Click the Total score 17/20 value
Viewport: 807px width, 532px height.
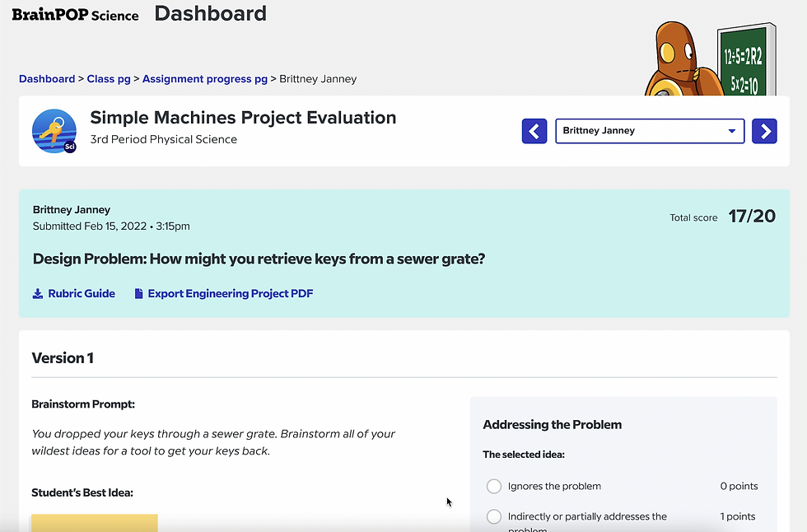coord(751,217)
